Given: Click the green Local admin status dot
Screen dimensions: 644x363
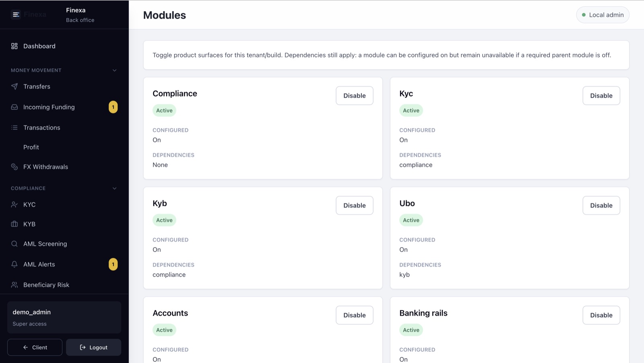Looking at the screenshot, I should pos(584,15).
